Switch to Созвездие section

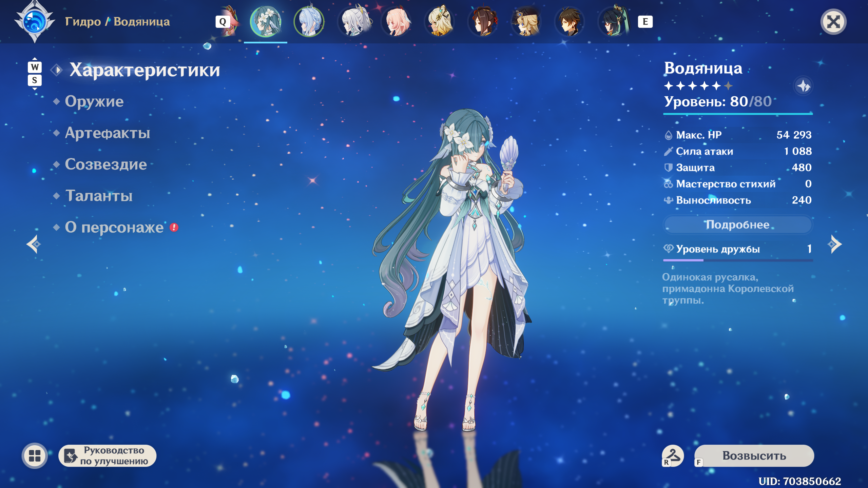(105, 164)
